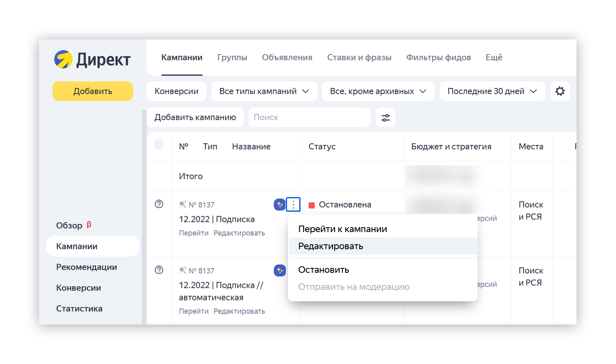Click the red Остановлена status indicator

pyautogui.click(x=312, y=205)
